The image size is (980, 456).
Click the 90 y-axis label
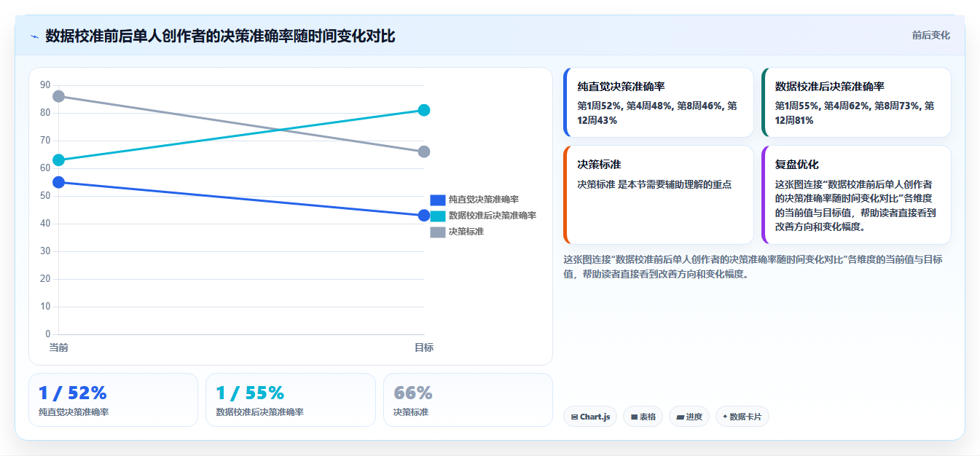tap(45, 85)
